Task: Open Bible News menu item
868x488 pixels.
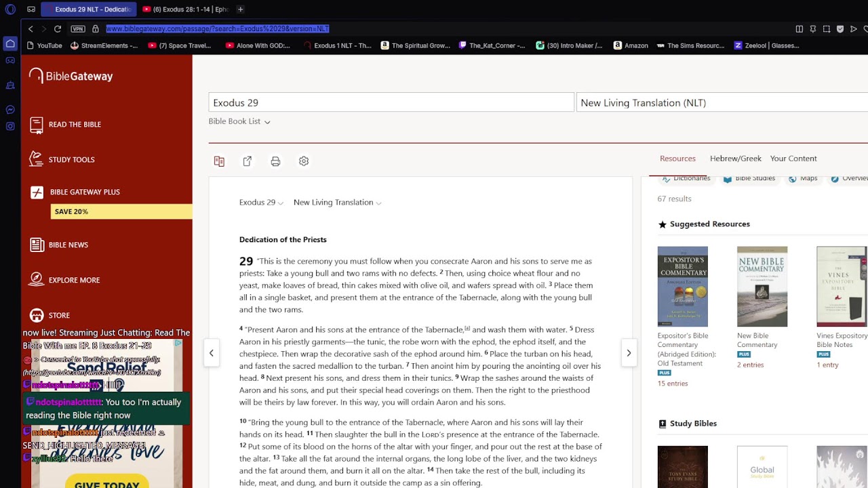Action: (x=58, y=245)
